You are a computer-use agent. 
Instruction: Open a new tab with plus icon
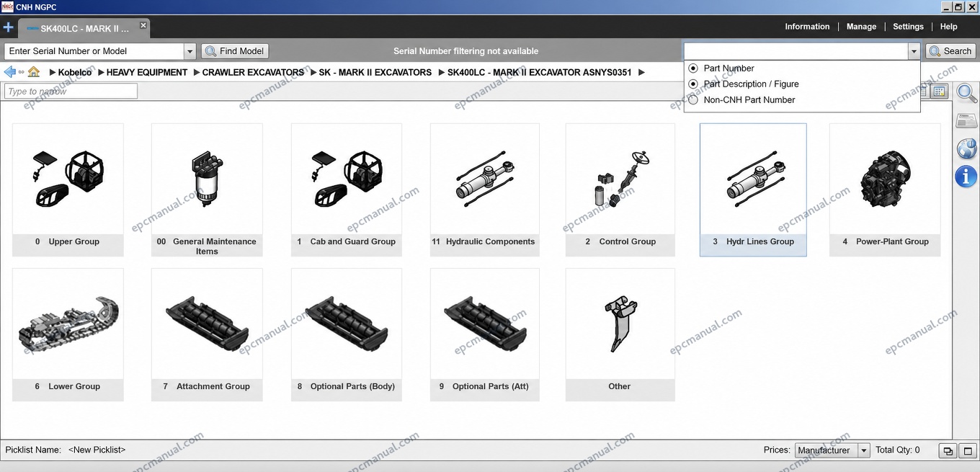coord(8,28)
